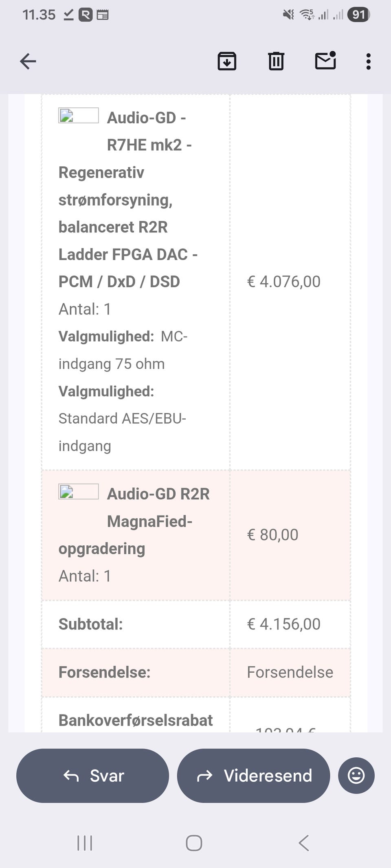Tap the battery level indicator in status bar
The image size is (391, 868).
coord(358,15)
